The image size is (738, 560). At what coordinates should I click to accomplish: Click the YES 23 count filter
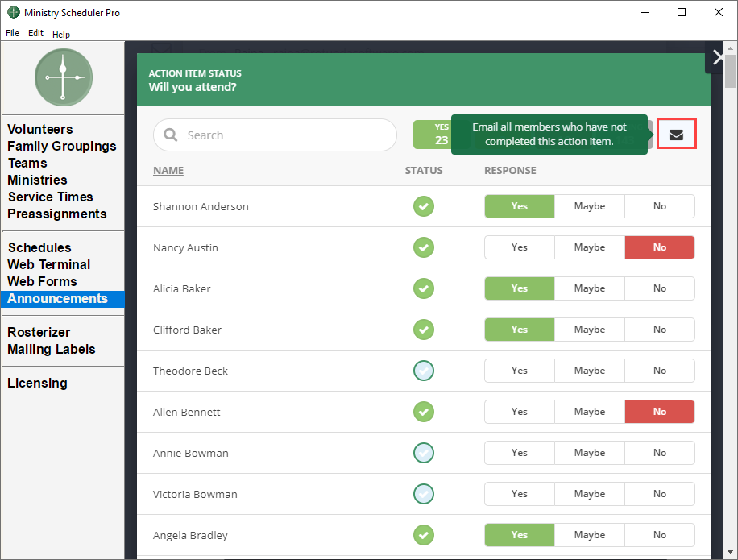pos(433,135)
